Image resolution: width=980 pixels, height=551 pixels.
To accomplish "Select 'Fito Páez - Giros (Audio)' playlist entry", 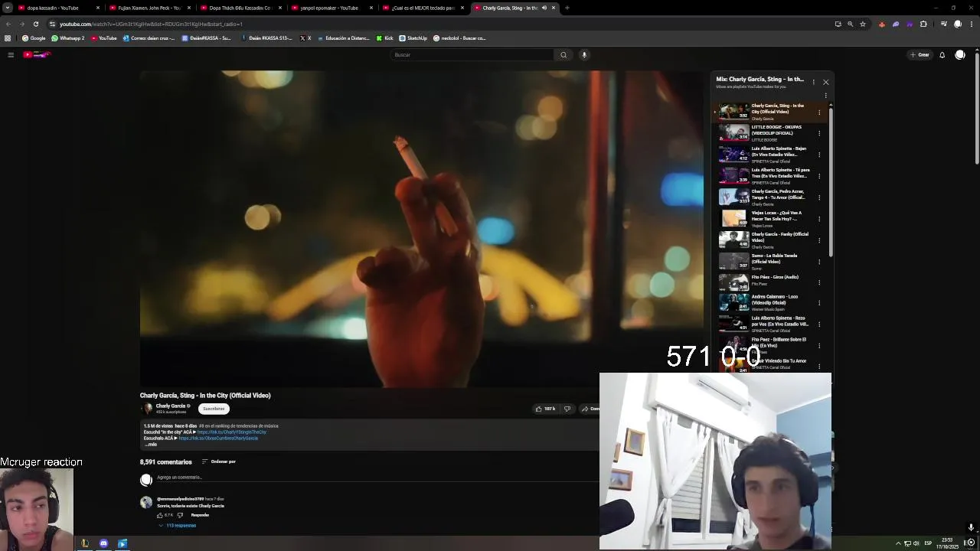I will tap(775, 277).
